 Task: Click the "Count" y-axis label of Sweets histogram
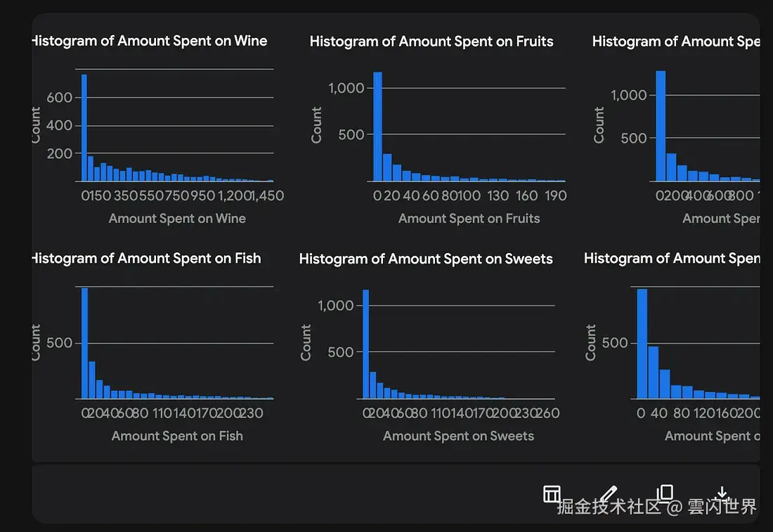tap(306, 342)
